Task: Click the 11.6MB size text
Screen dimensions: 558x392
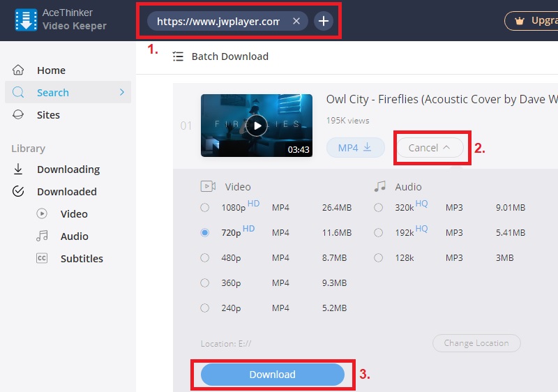Action: click(x=337, y=233)
